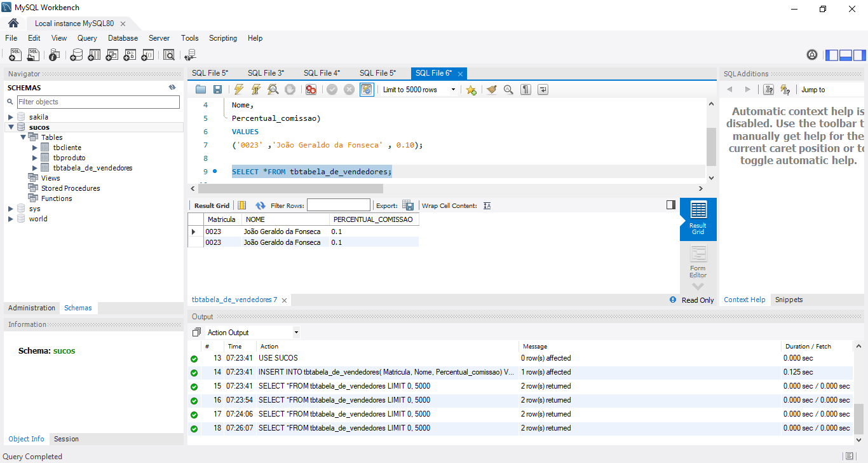Expand tbtabela_de_vendedores table node
The height and width of the screenshot is (463, 868).
click(x=35, y=168)
